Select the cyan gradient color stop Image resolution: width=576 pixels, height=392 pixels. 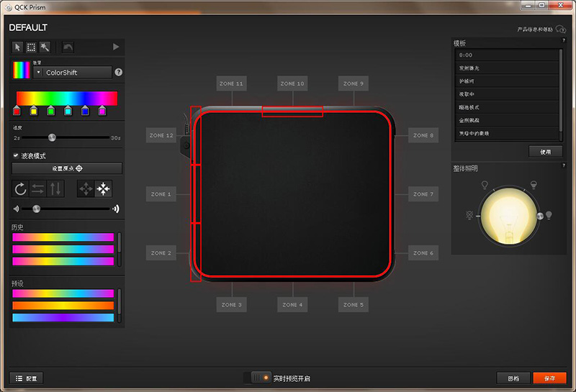point(68,110)
